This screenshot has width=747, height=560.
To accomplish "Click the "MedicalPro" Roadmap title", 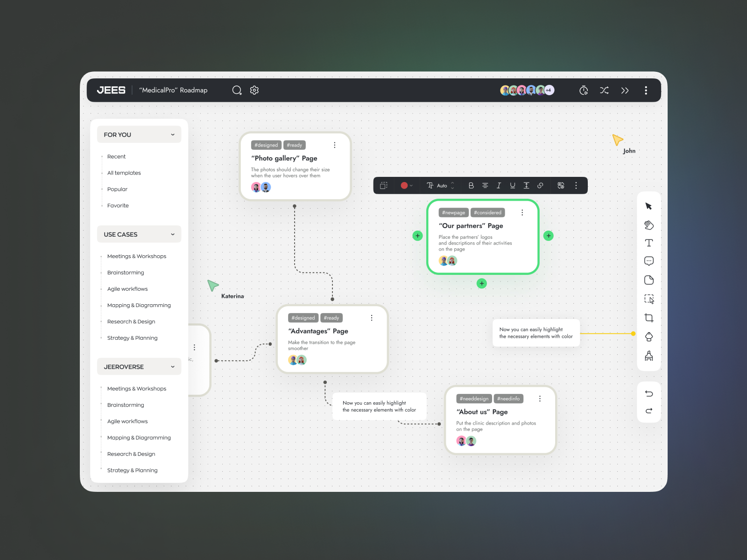I will tap(173, 90).
